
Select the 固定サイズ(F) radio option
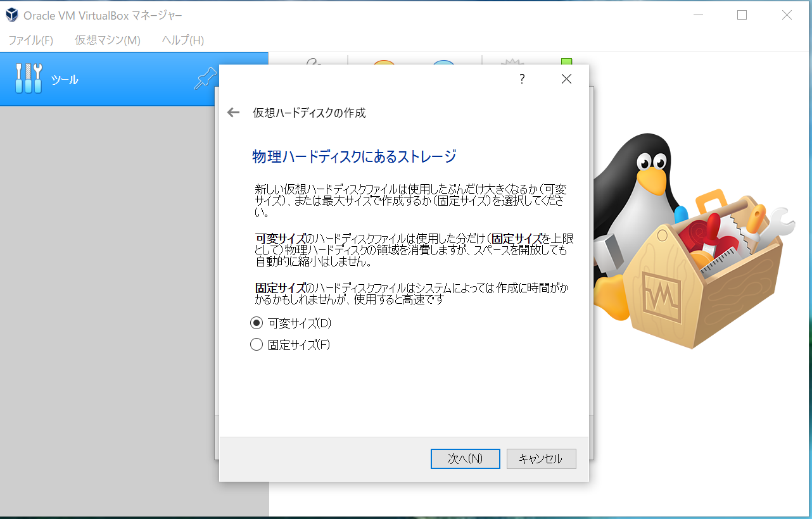290,345
